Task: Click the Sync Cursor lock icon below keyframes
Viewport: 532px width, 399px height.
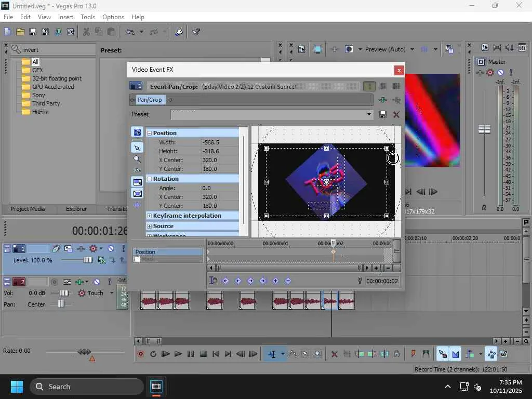Action: [x=213, y=281]
